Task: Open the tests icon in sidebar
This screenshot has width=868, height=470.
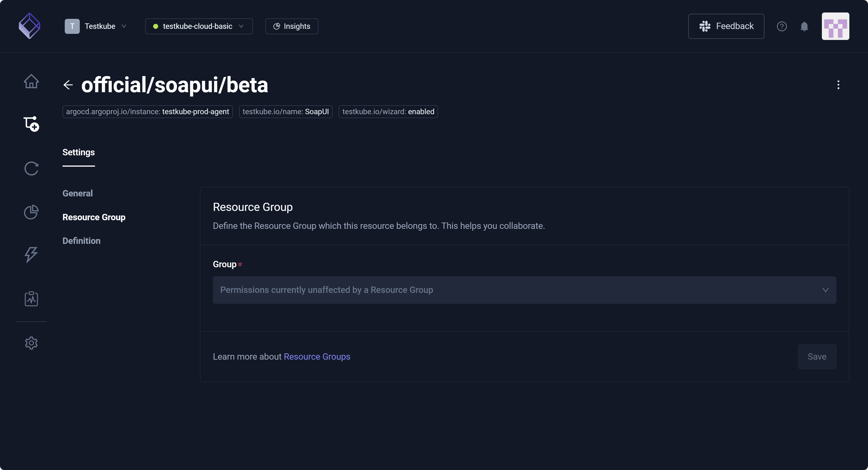Action: tap(31, 124)
